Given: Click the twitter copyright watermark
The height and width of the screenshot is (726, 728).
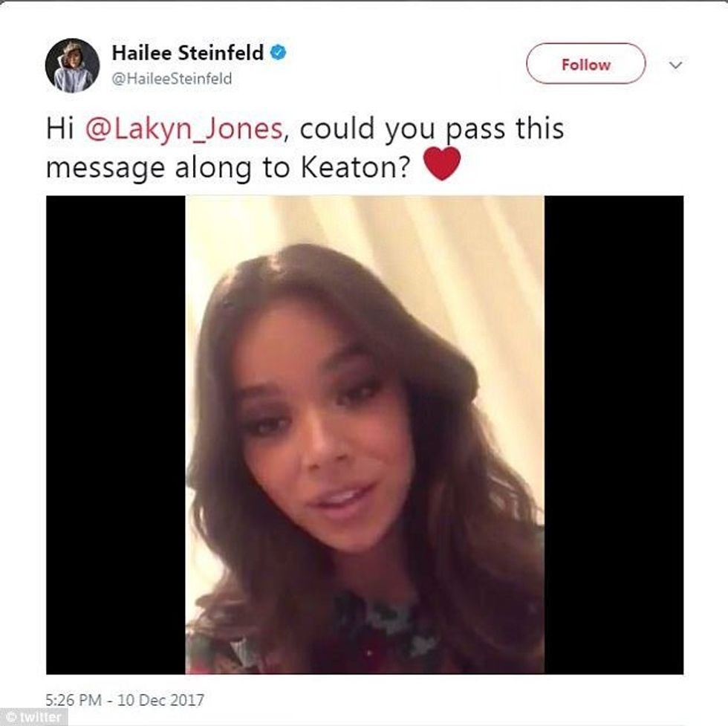Looking at the screenshot, I should (x=34, y=716).
